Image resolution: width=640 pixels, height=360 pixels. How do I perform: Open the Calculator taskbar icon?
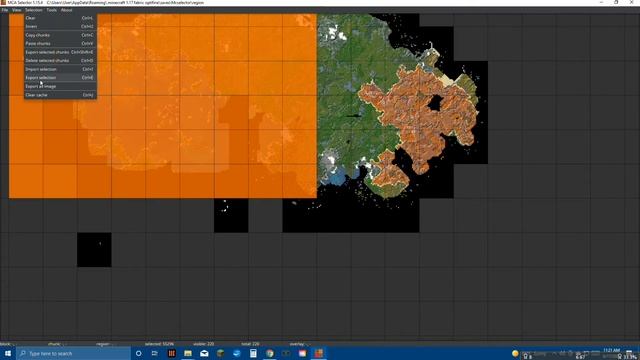253,353
